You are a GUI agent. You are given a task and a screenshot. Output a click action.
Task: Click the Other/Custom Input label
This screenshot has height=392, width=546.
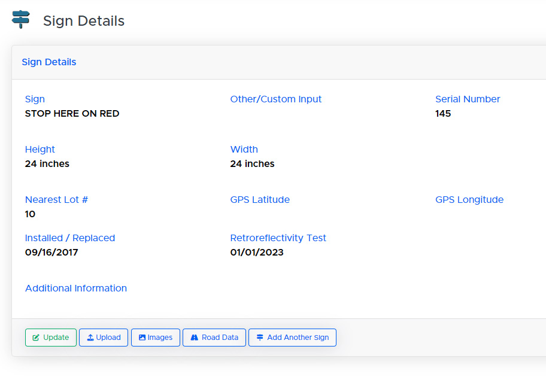tap(276, 99)
